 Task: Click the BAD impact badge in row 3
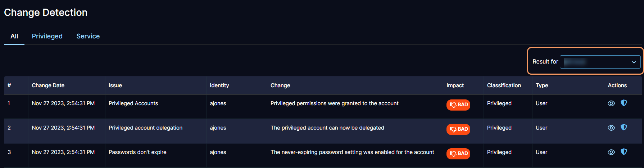(x=458, y=154)
